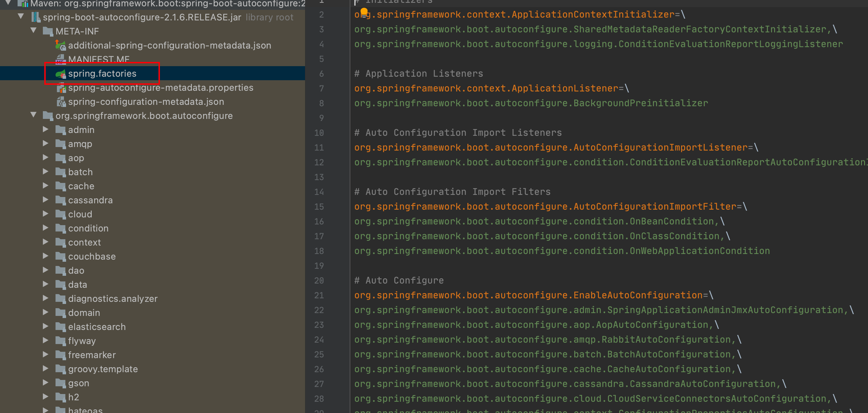Expand the dao package
Image resolution: width=868 pixels, height=413 pixels.
pyautogui.click(x=45, y=270)
